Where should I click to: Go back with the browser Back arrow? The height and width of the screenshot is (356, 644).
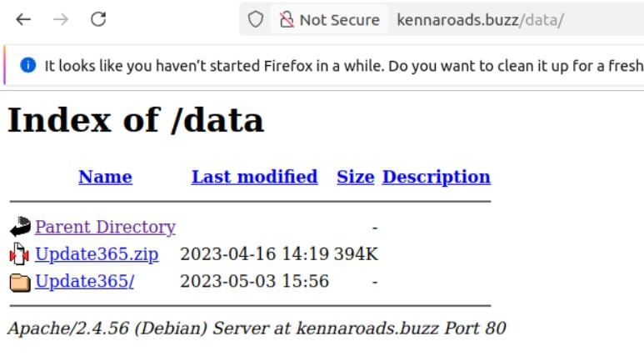coord(23,19)
